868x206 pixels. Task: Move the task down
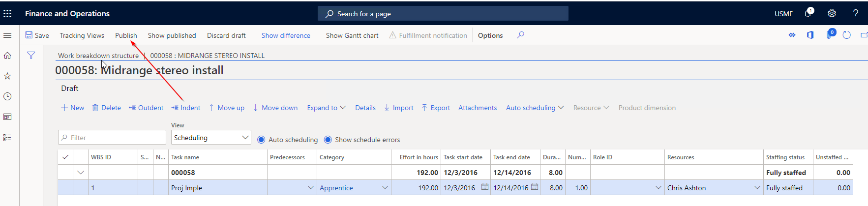point(275,108)
